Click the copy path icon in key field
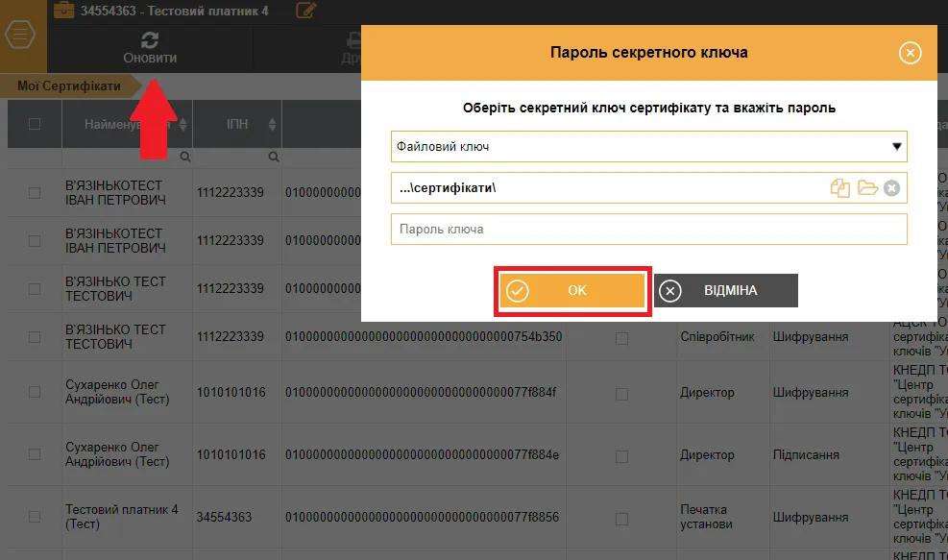This screenshot has width=948, height=560. [840, 188]
